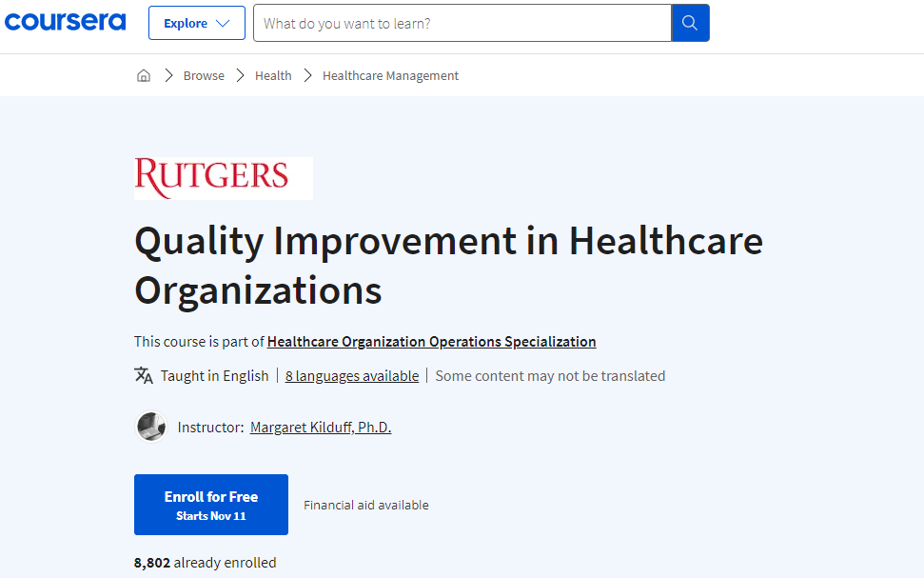Click the Enroll for Free button
This screenshot has height=578, width=924.
(210, 504)
